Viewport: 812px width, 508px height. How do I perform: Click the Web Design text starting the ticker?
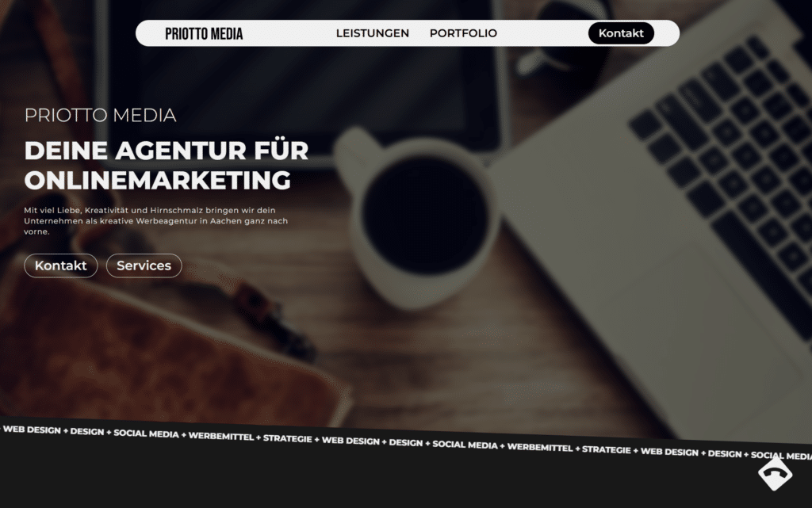32,430
